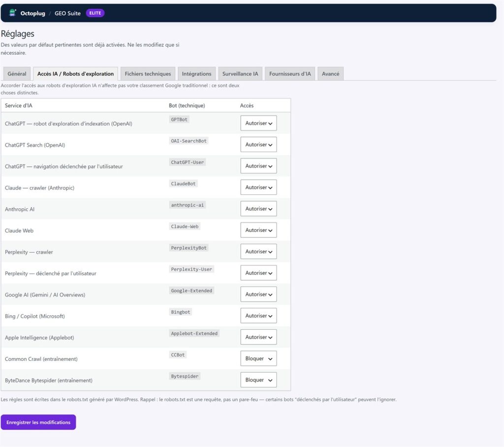Switch to the Général tab
The width and height of the screenshot is (504, 447).
[x=17, y=74]
